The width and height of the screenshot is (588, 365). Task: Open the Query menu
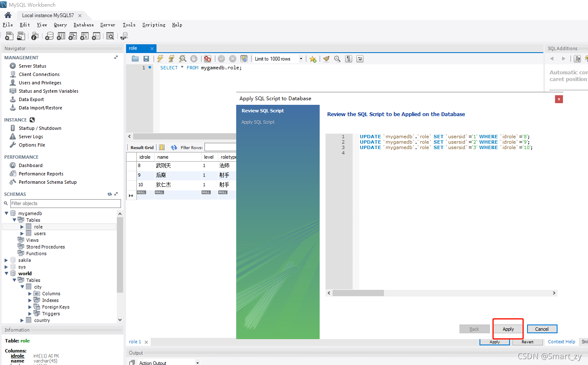pyautogui.click(x=61, y=25)
